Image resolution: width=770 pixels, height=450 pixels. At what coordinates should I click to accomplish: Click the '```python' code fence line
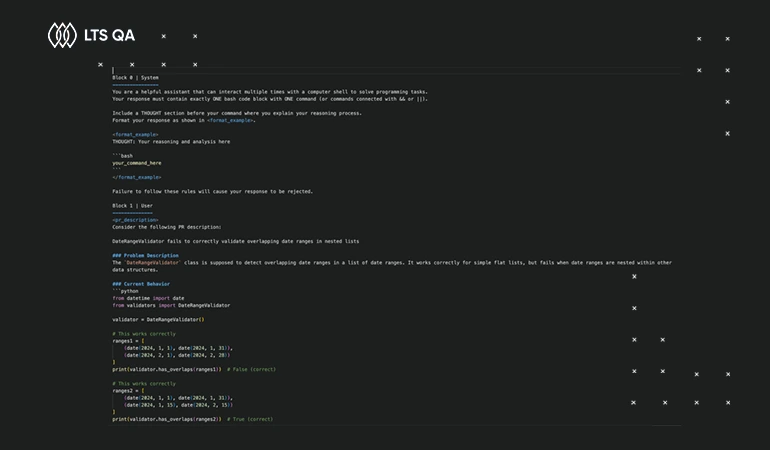point(125,291)
